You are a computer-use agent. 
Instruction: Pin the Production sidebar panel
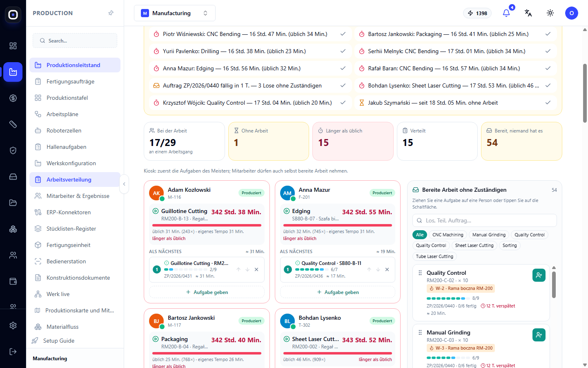(111, 13)
